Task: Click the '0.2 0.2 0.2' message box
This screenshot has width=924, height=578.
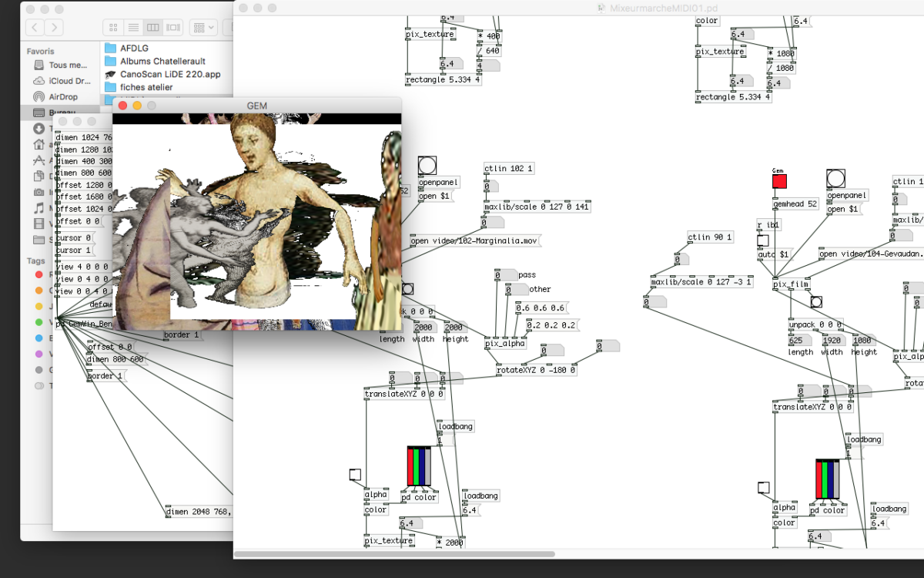Action: point(552,325)
